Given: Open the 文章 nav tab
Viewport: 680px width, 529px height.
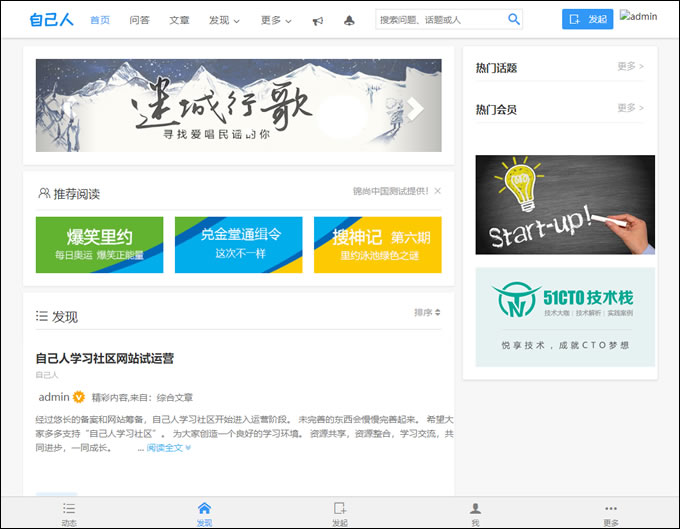Looking at the screenshot, I should [x=179, y=20].
